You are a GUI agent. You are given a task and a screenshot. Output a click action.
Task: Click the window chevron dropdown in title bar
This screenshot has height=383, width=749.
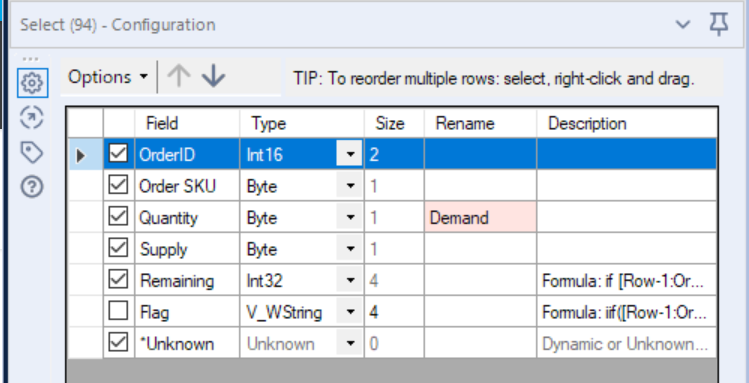click(x=683, y=24)
